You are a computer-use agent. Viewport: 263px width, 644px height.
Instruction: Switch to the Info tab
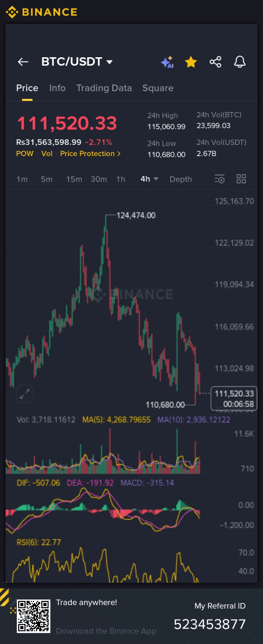(57, 88)
